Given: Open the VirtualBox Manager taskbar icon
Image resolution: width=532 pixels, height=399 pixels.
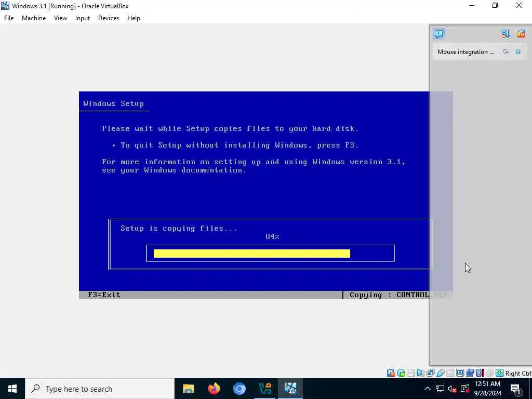Looking at the screenshot, I should (x=265, y=389).
